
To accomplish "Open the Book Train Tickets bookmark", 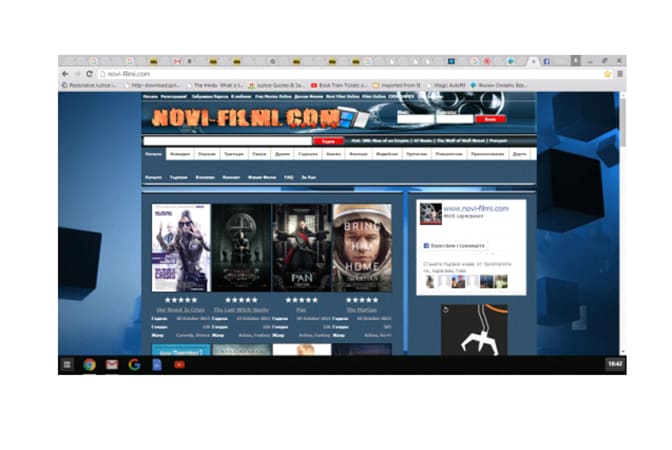I will coord(339,85).
